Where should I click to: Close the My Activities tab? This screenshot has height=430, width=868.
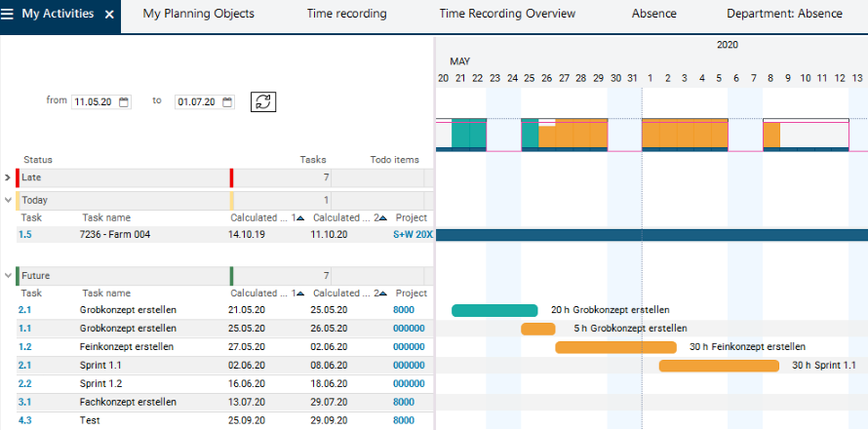[109, 15]
